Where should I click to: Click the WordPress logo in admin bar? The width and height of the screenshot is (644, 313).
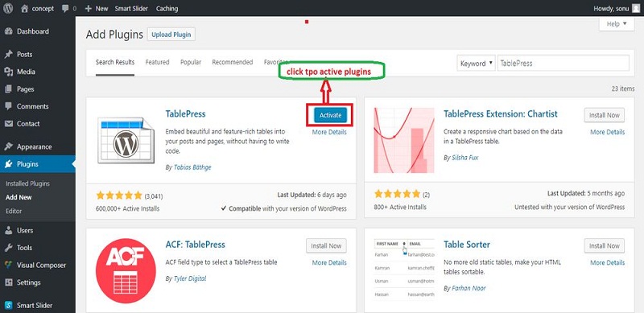click(x=8, y=8)
